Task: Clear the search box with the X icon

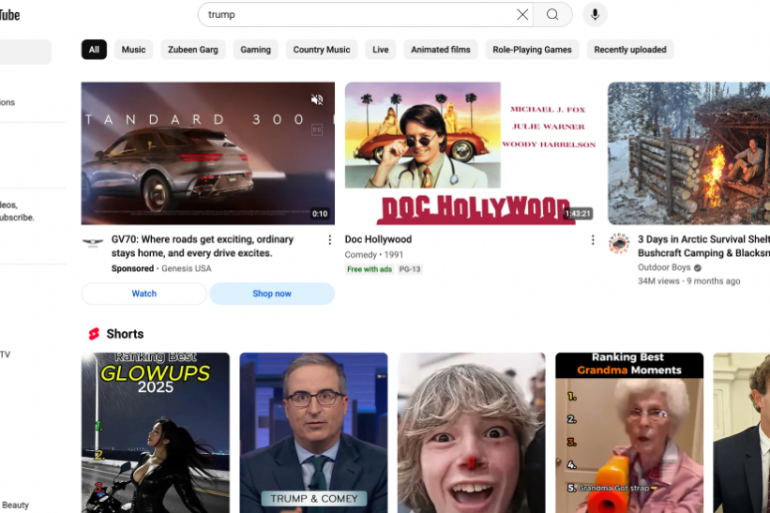Action: 522,15
